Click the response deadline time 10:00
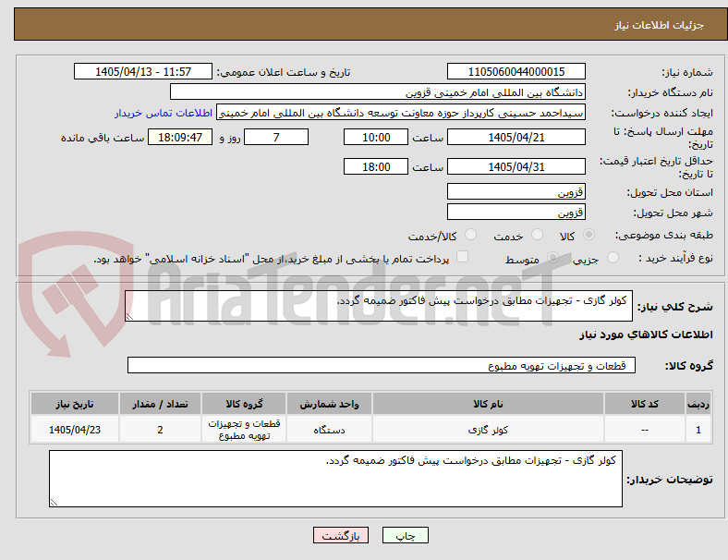The width and height of the screenshot is (728, 560). tap(376, 138)
